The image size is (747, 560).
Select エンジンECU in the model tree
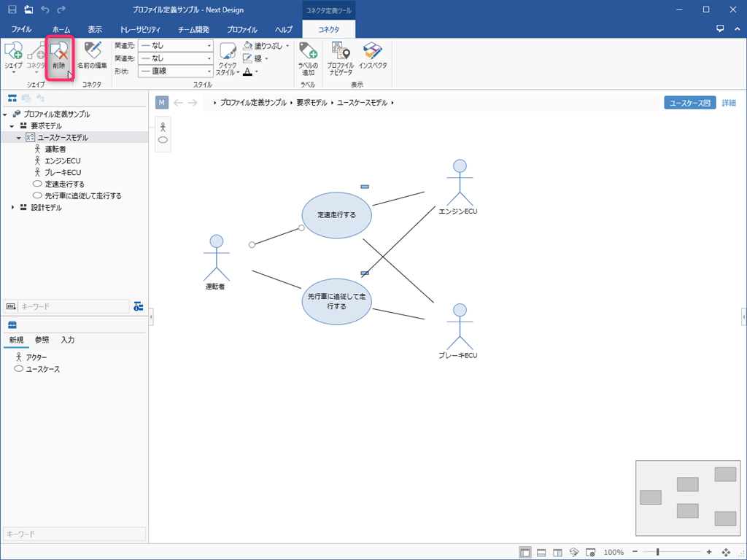[63, 161]
